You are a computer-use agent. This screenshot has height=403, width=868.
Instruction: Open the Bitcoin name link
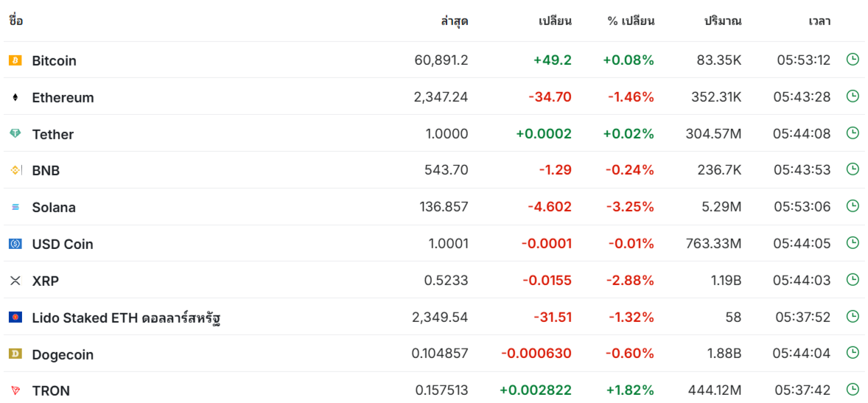point(55,61)
